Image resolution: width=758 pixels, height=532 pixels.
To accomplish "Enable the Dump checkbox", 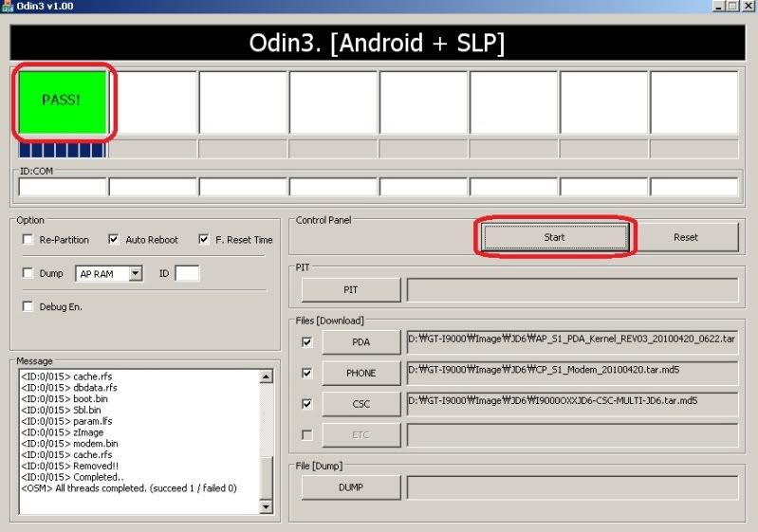I will [28, 273].
